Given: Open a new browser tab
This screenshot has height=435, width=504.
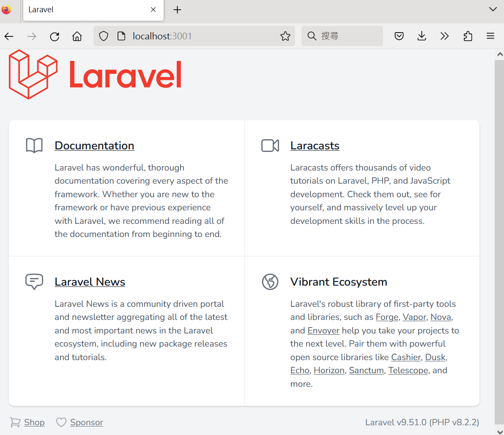Looking at the screenshot, I should [x=177, y=10].
